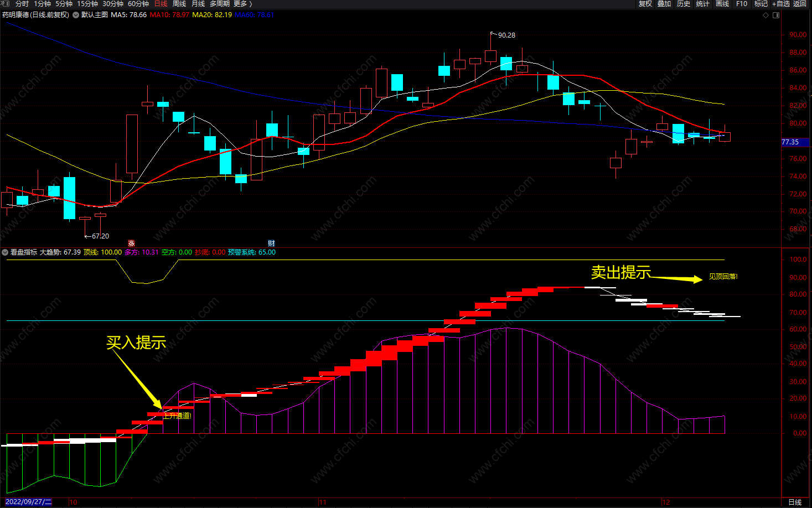Viewport: 812px width, 508px height.
Task: Click the red 涨 event marker
Action: pos(132,243)
